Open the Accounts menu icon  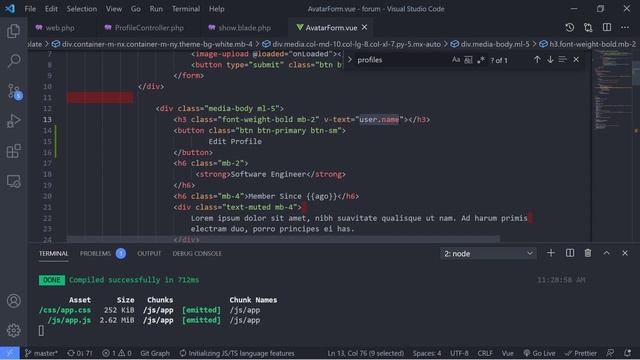(13, 301)
